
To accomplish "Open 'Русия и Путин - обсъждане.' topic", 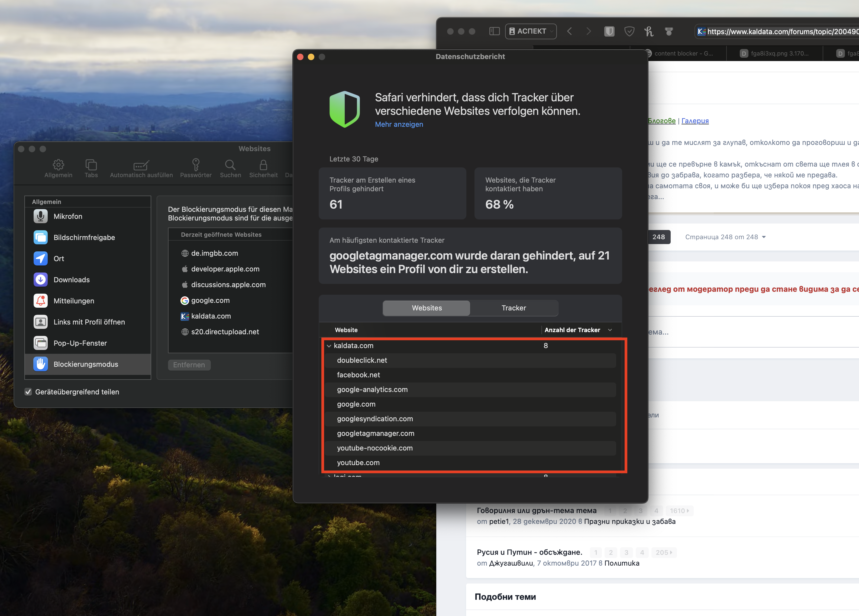I will pyautogui.click(x=529, y=552).
